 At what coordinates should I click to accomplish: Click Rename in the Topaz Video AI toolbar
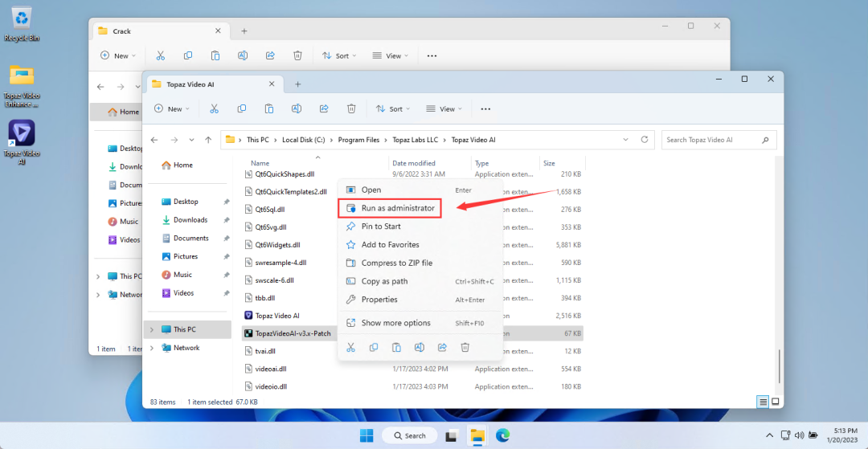(x=296, y=109)
